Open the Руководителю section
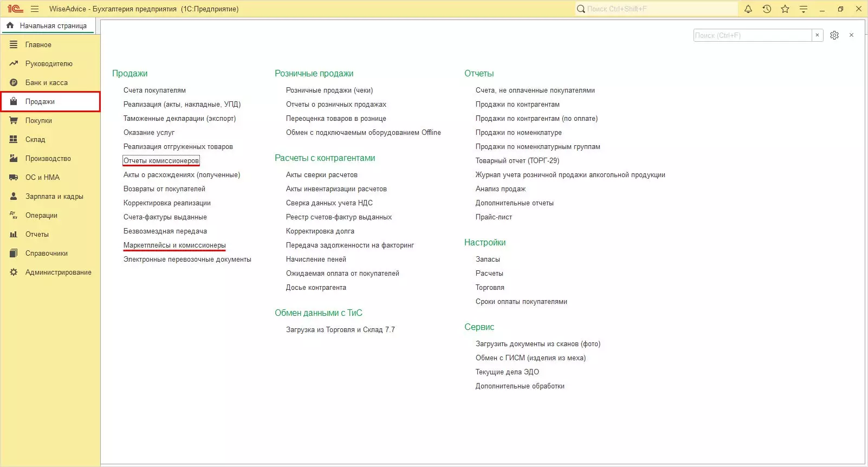The width and height of the screenshot is (868, 467). click(50, 63)
